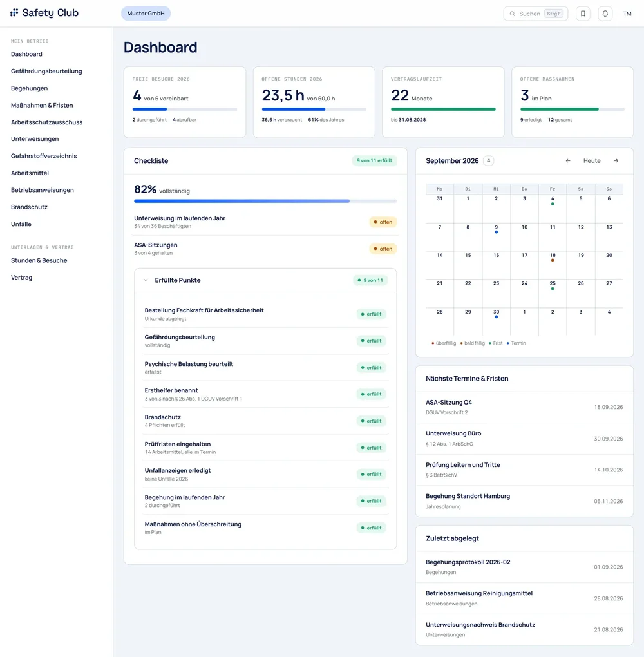Open notifications bell icon

[x=605, y=14]
